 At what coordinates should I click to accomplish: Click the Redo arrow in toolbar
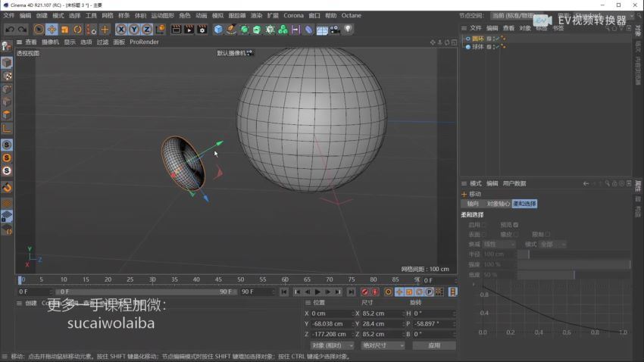pyautogui.click(x=23, y=30)
